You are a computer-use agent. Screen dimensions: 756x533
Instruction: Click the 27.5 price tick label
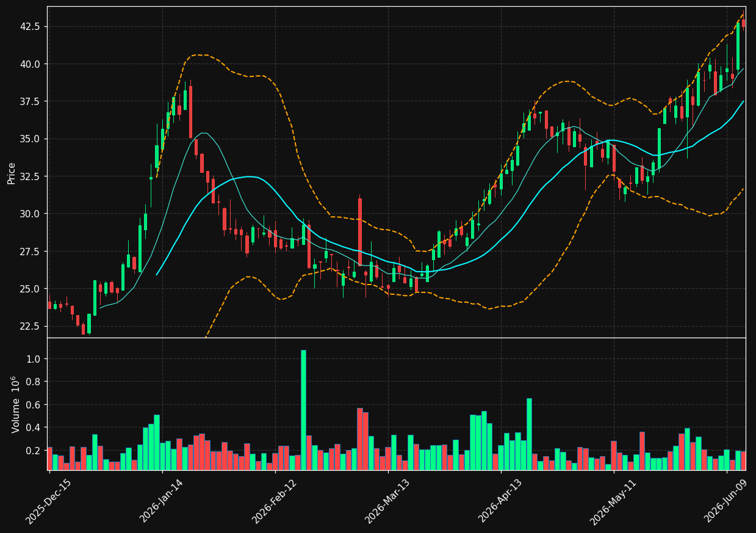[31, 252]
